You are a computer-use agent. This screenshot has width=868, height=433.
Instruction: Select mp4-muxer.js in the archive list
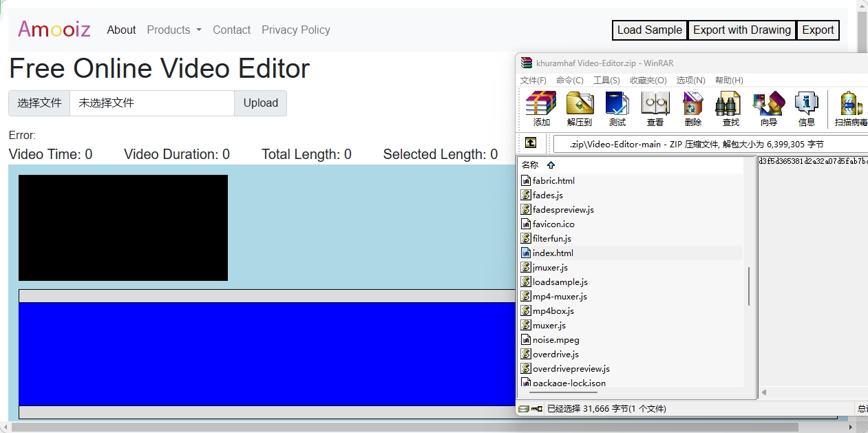coord(560,296)
